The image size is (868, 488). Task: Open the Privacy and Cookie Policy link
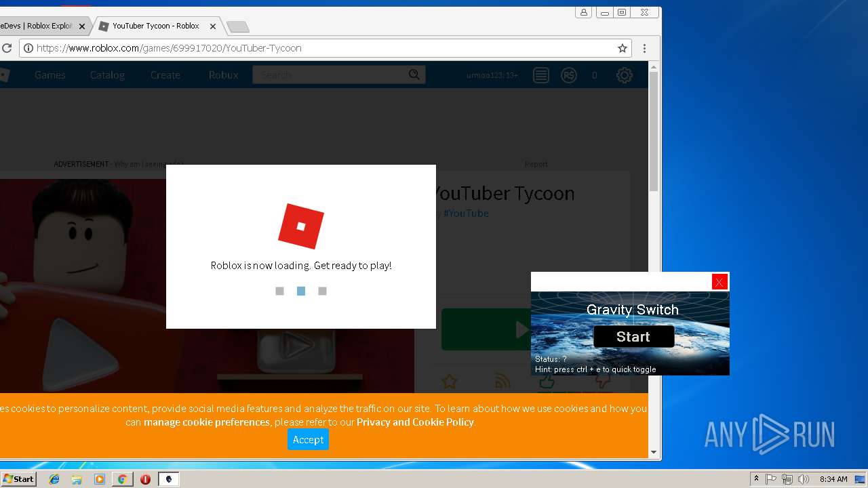pyautogui.click(x=415, y=422)
